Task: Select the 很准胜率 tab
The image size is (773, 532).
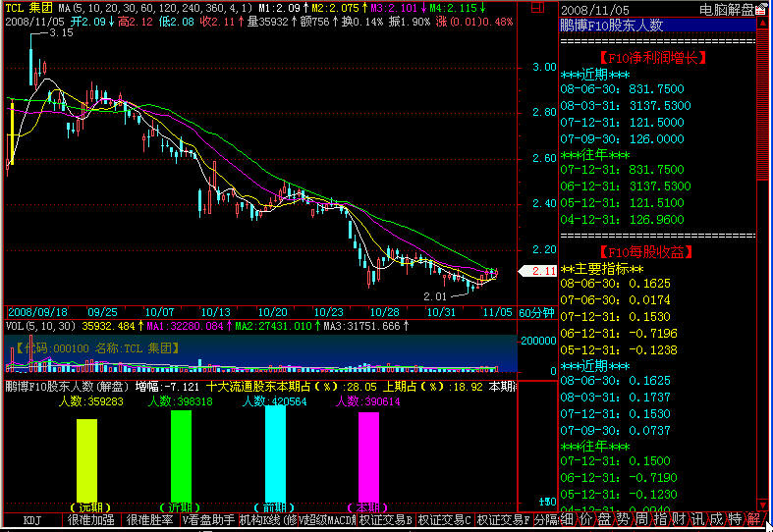Action: [150, 519]
